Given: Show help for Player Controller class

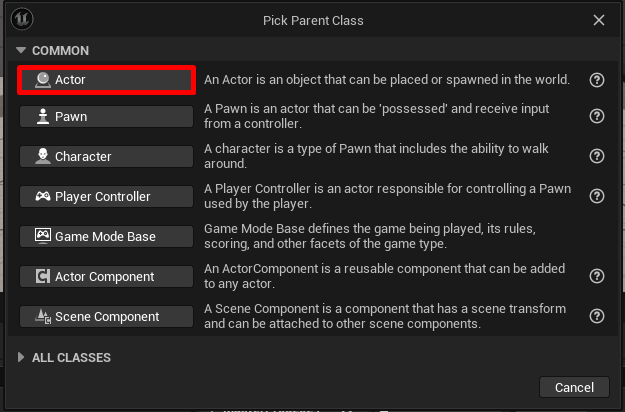Looking at the screenshot, I should click(x=597, y=196).
